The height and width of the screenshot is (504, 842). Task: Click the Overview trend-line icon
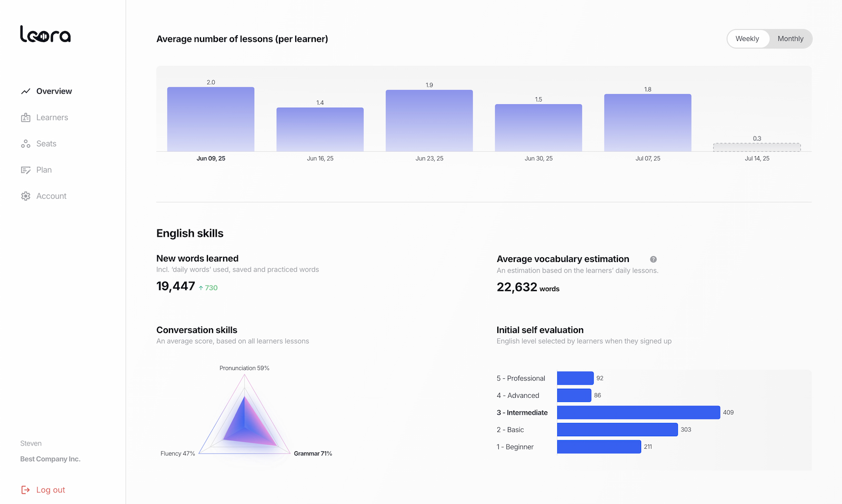(x=25, y=92)
